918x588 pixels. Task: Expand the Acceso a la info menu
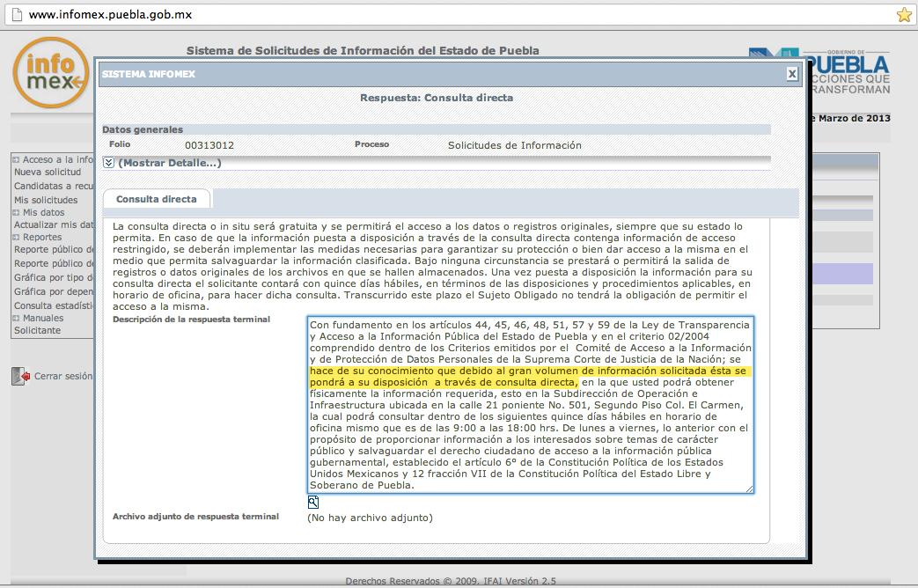click(x=16, y=159)
